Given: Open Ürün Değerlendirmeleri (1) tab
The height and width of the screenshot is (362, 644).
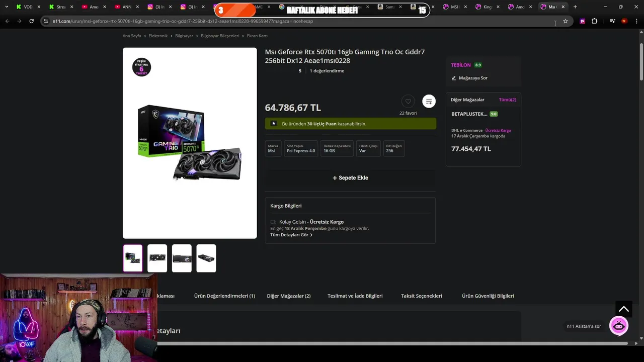Looking at the screenshot, I should point(224,296).
